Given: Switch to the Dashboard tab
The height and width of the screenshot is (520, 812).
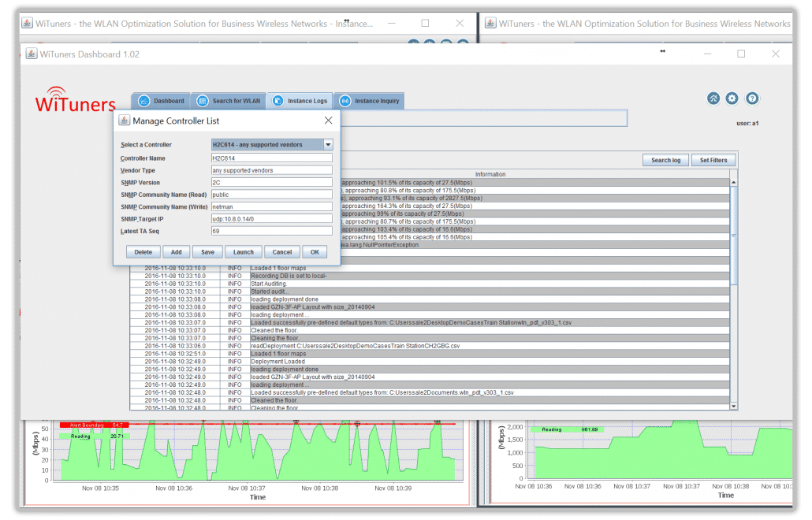Looking at the screenshot, I should (161, 101).
